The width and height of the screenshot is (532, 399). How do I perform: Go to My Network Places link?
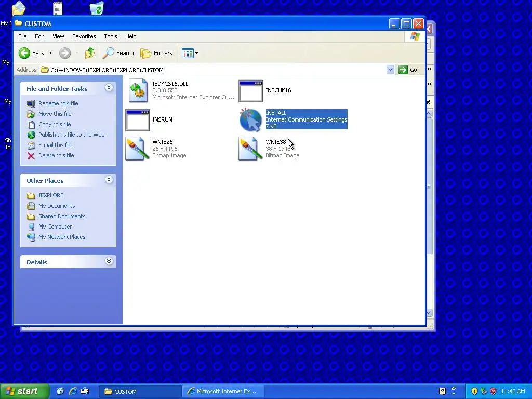[62, 237]
